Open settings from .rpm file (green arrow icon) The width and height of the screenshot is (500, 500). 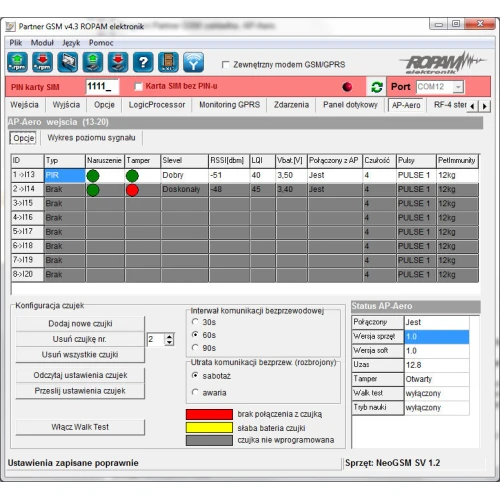(x=17, y=62)
